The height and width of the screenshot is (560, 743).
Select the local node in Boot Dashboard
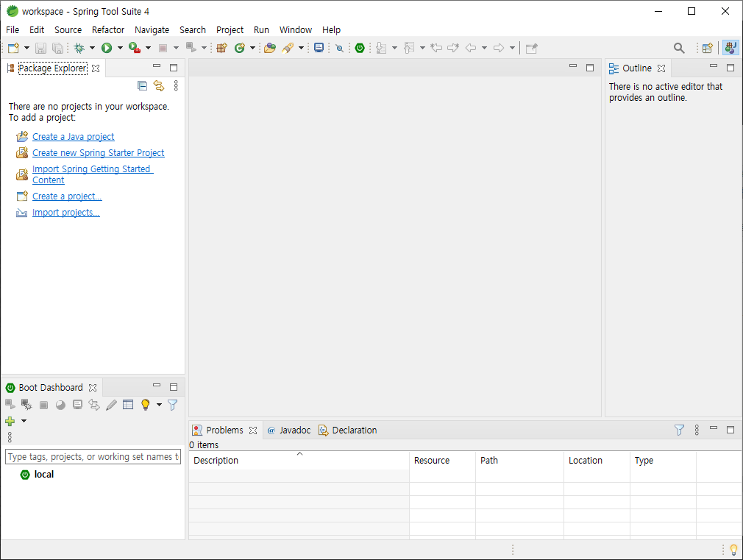(x=43, y=474)
